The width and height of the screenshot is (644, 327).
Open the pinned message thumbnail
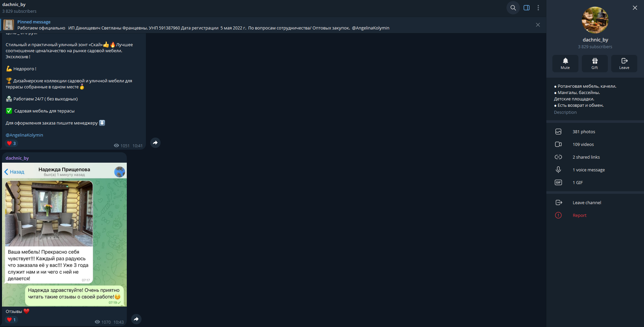pyautogui.click(x=8, y=25)
